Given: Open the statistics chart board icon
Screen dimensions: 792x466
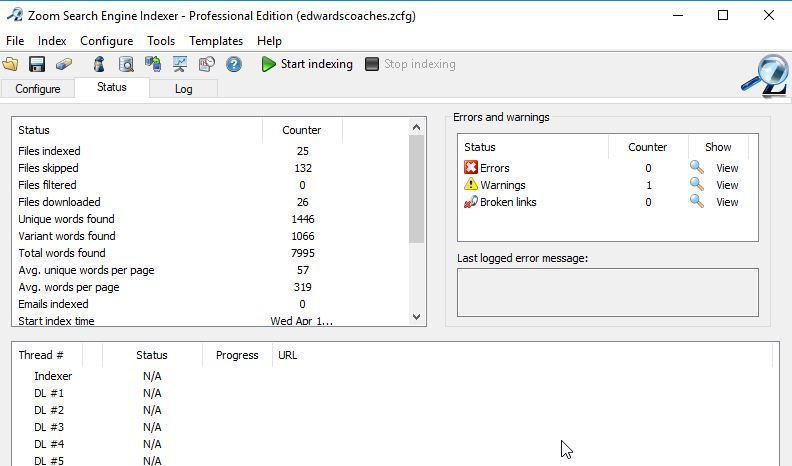Looking at the screenshot, I should [180, 64].
